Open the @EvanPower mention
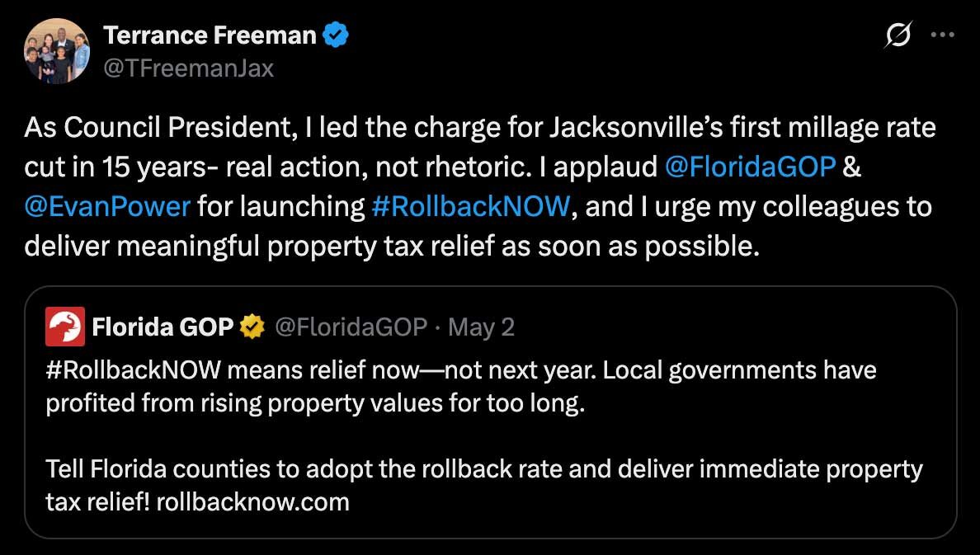980x555 pixels. 106,205
